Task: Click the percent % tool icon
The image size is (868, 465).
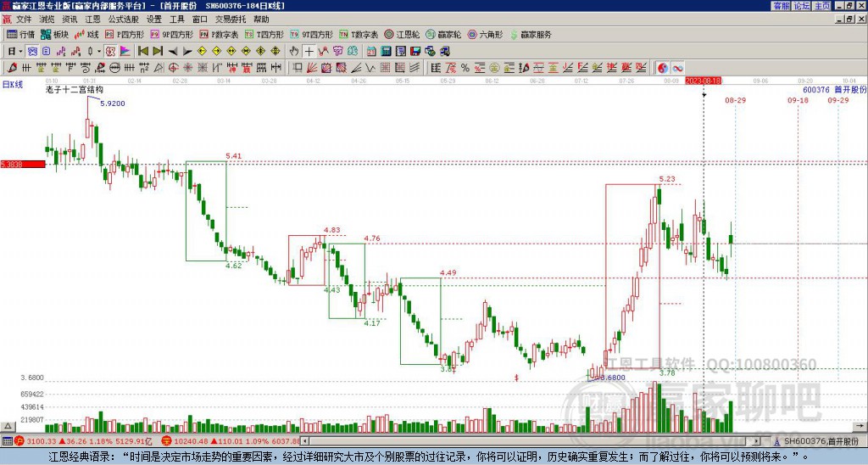Action: 465,68
